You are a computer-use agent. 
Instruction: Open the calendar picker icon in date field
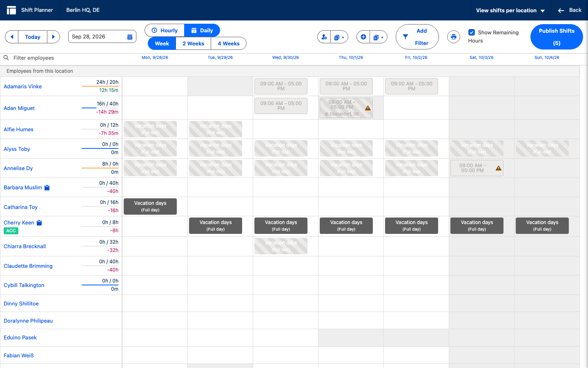click(x=130, y=37)
